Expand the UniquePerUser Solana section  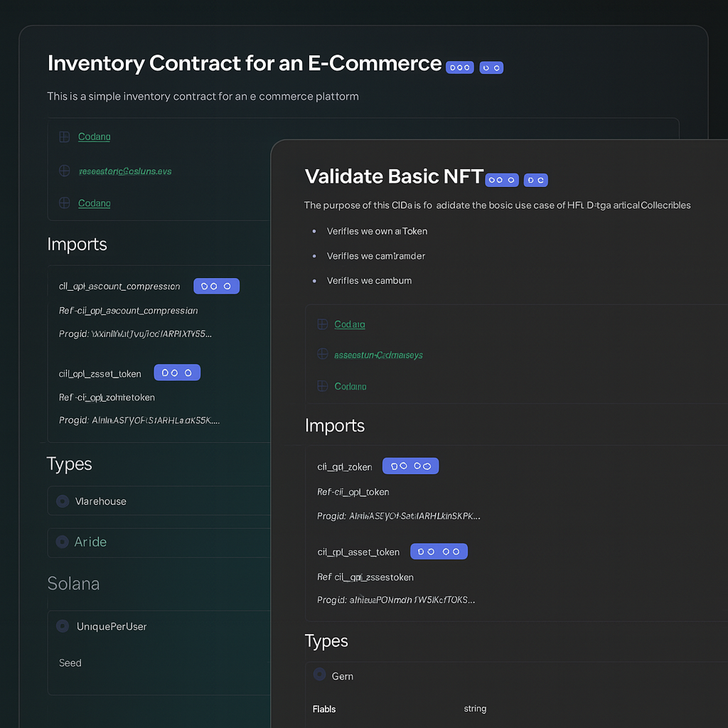112,626
